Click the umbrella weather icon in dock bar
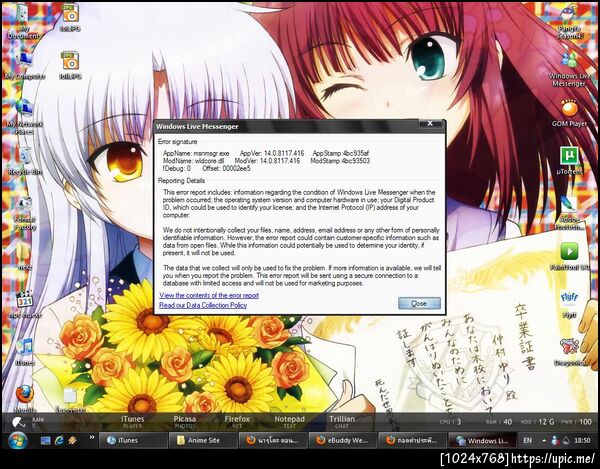 click(x=18, y=422)
